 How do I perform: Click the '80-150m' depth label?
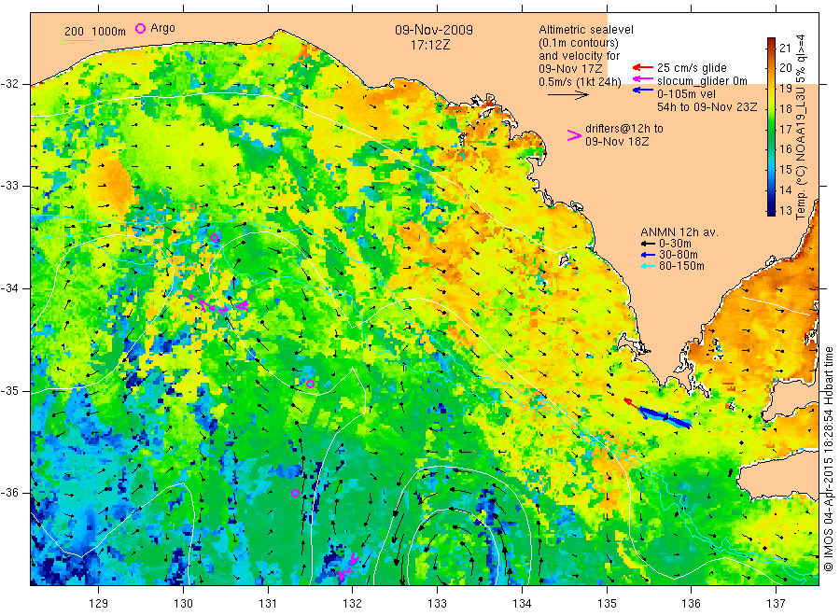coord(681,266)
